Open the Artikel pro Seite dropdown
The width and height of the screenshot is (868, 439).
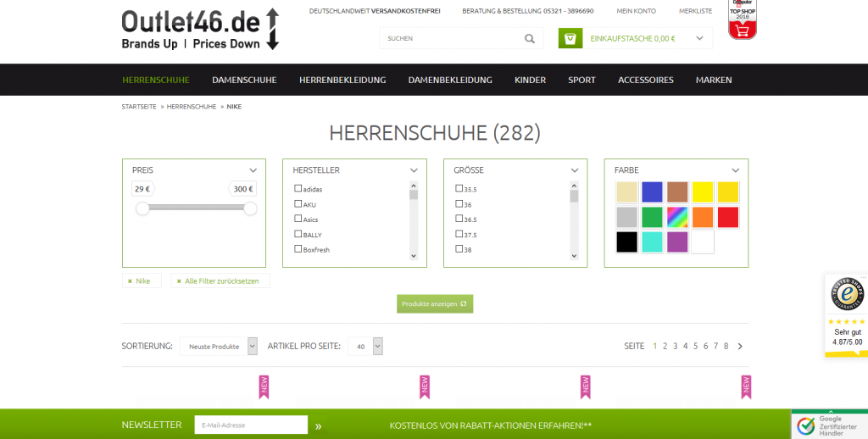point(365,346)
